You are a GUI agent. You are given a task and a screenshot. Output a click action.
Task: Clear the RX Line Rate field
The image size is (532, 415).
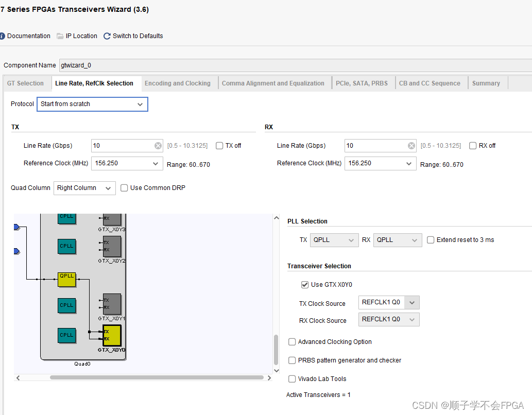tap(411, 146)
